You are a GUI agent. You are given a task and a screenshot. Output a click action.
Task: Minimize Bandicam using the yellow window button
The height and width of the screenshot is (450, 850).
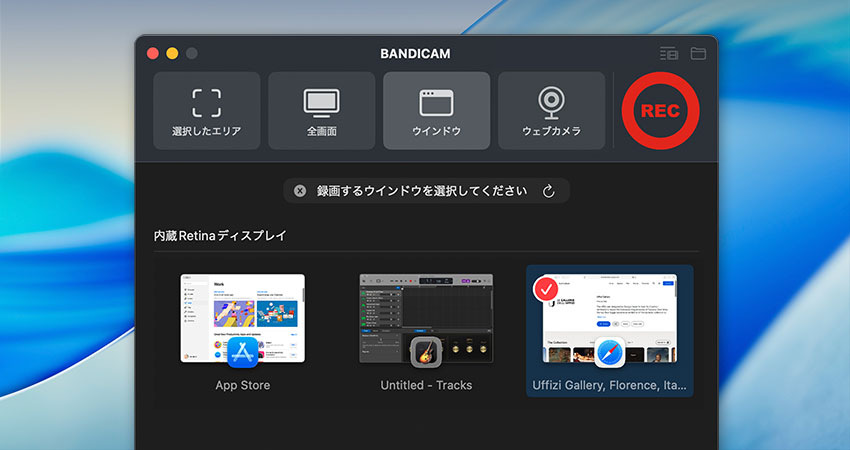(x=172, y=53)
